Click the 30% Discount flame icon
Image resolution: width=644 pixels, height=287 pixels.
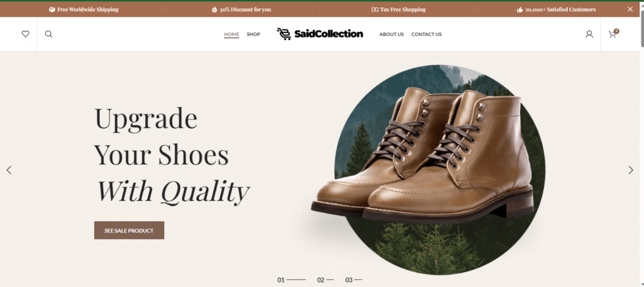214,9
